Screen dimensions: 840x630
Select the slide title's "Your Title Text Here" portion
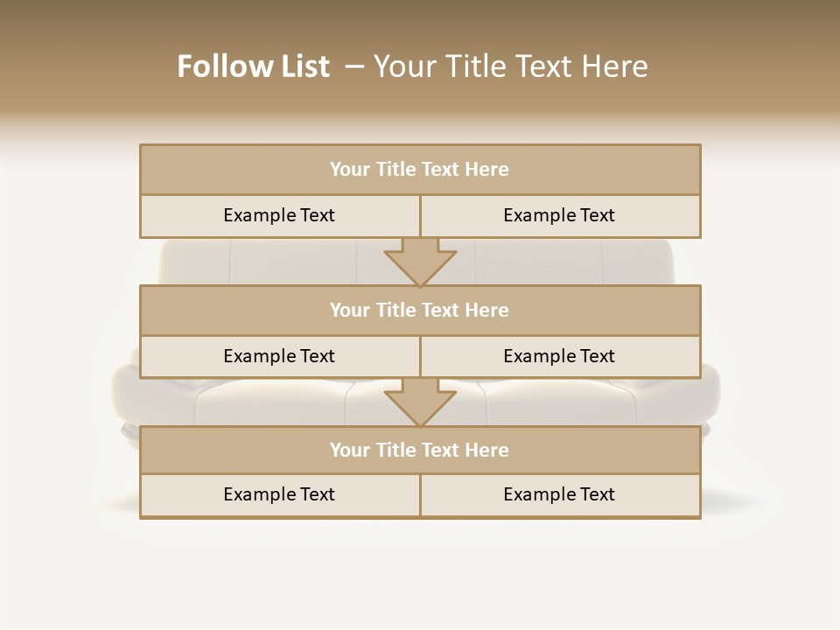tap(510, 66)
